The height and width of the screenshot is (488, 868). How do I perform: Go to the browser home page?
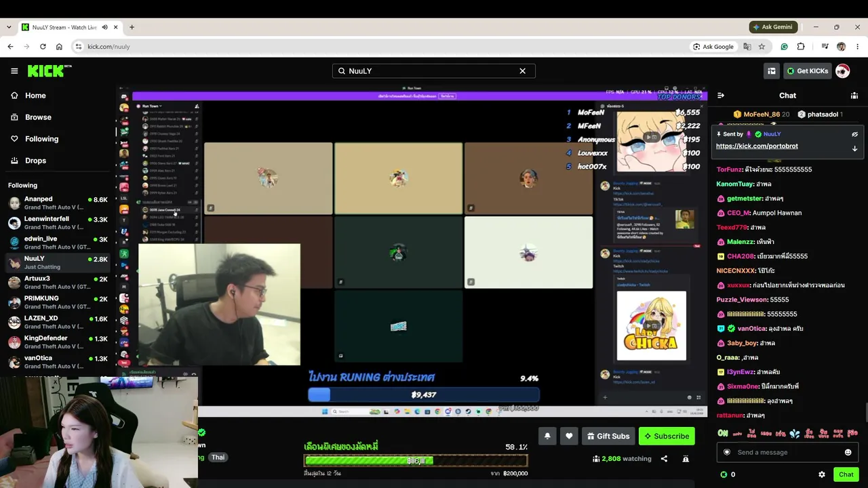59,47
